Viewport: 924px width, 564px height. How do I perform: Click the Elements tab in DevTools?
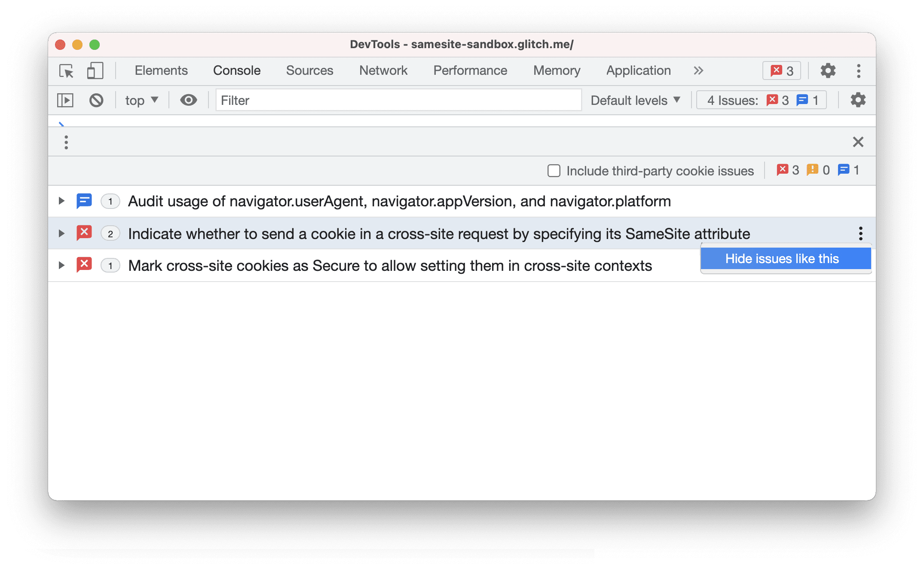coord(161,70)
